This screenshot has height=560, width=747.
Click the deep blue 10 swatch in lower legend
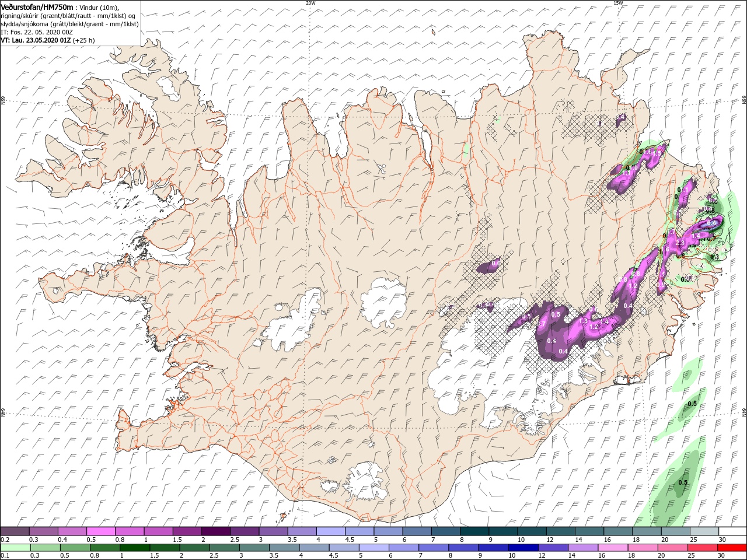[x=522, y=548]
